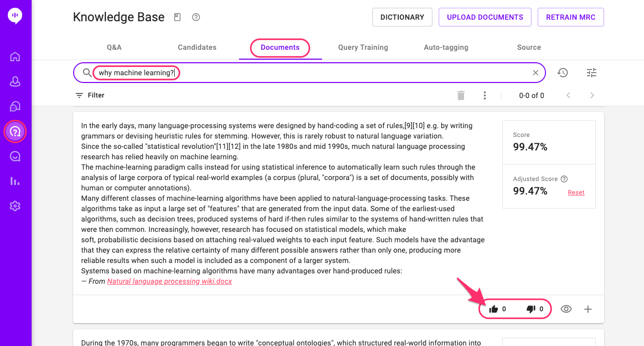Select the Documents tab
644x346 pixels.
280,47
